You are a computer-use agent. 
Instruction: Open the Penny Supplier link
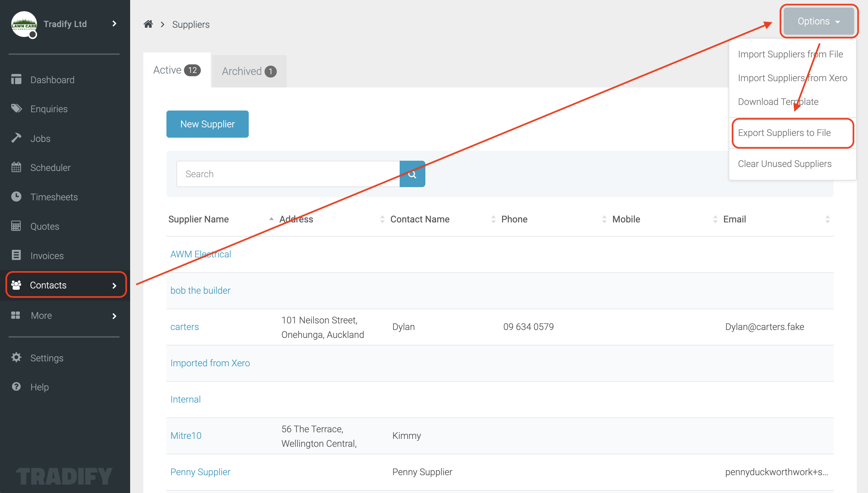pyautogui.click(x=200, y=472)
